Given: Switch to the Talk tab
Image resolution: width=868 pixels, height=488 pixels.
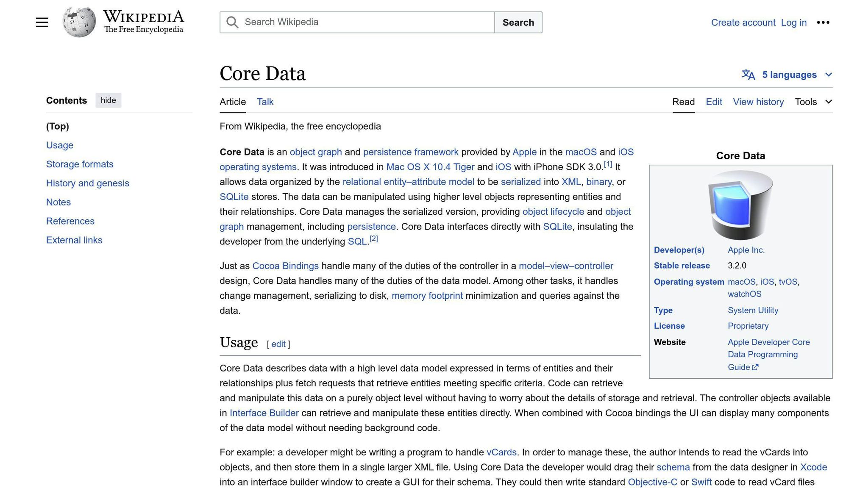Looking at the screenshot, I should (264, 102).
